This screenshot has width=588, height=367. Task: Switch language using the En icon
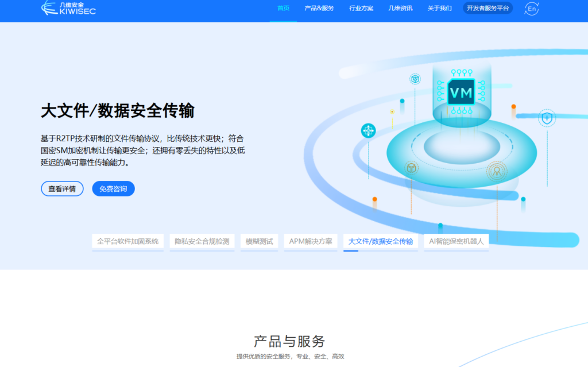(x=531, y=9)
